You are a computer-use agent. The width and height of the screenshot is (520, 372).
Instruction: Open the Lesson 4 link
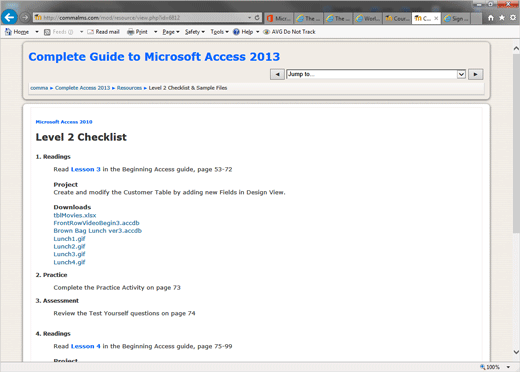pos(86,346)
